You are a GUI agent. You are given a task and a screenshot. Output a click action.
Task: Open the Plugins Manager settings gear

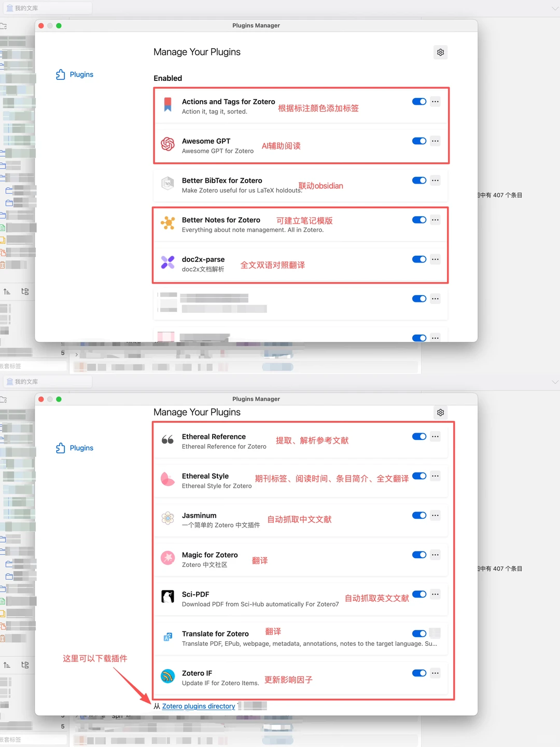[440, 52]
